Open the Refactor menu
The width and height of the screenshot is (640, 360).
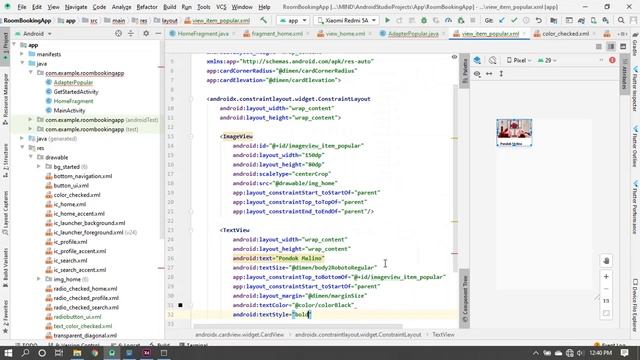(147, 7)
